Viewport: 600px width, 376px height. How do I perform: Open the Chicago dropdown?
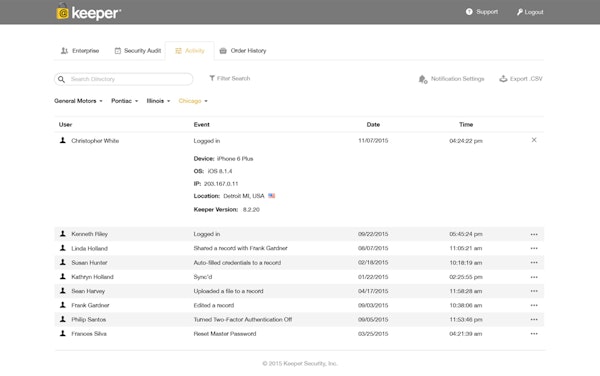193,101
